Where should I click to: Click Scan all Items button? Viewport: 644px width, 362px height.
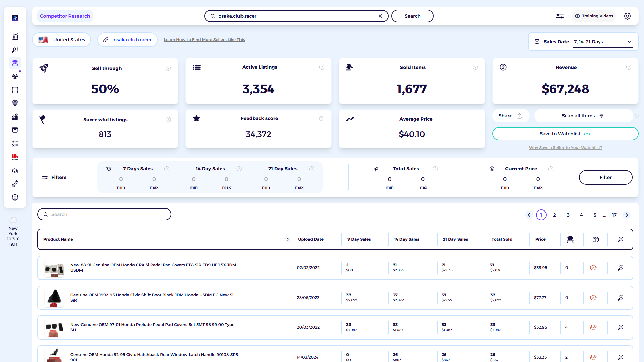pyautogui.click(x=583, y=116)
